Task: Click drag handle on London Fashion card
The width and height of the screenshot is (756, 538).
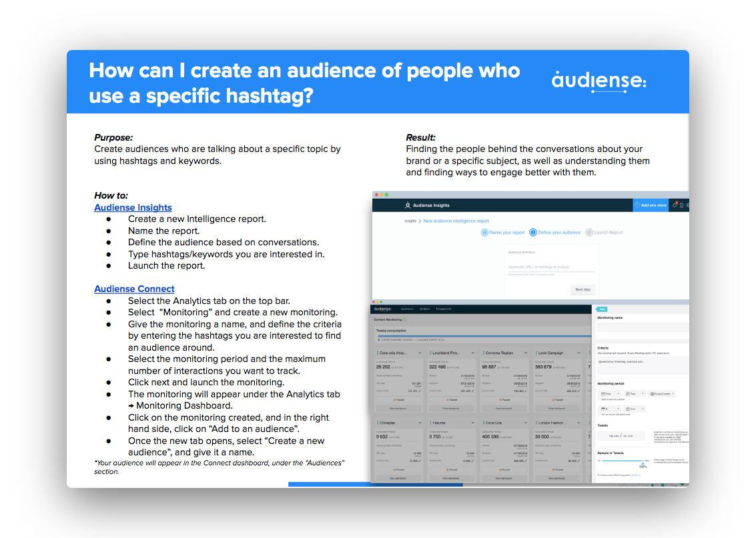Action: tap(536, 423)
